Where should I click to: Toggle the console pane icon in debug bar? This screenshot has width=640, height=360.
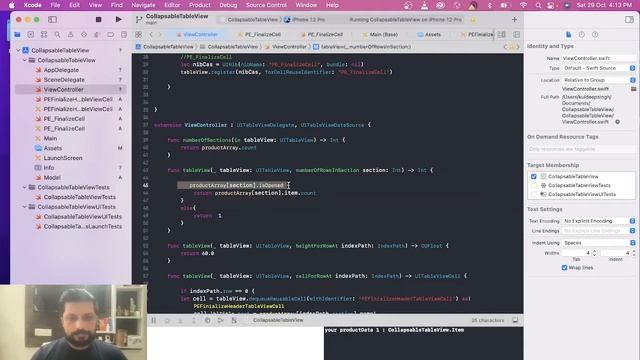coord(515,320)
